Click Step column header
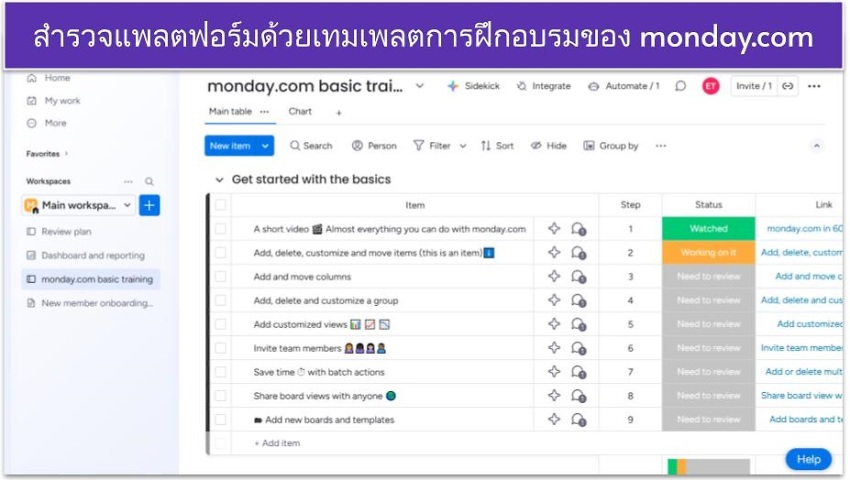Image resolution: width=850 pixels, height=480 pixels. tap(630, 205)
